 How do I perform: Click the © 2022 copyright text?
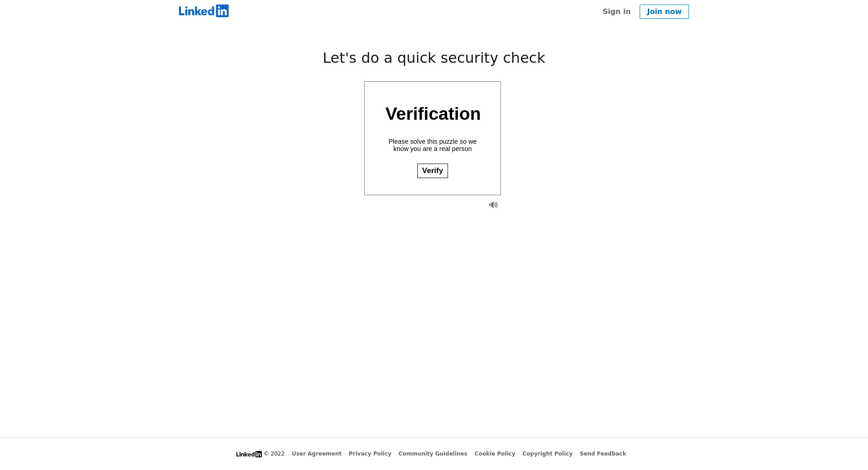(x=274, y=454)
